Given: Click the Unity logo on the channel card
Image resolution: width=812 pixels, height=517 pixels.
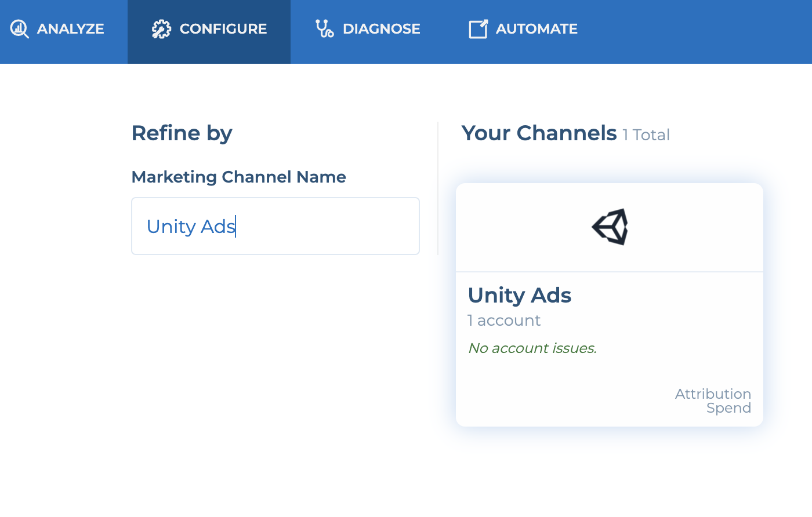Looking at the screenshot, I should 610,227.
